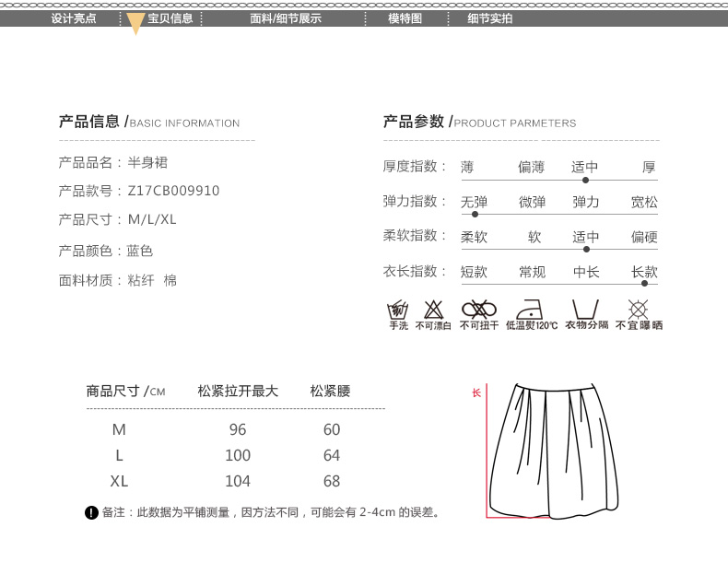Click the 产品参数 section heading
The image size is (728, 574).
[x=479, y=122]
